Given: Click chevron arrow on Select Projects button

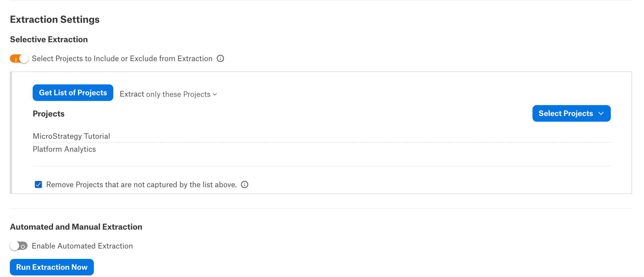Looking at the screenshot, I should click(x=601, y=113).
